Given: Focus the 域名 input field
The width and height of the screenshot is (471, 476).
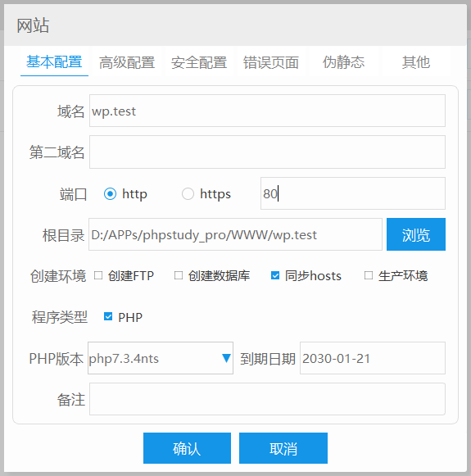Looking at the screenshot, I should point(267,111).
